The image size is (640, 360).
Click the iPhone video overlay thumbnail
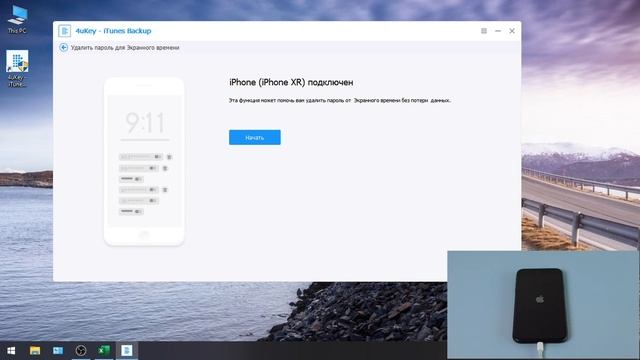pos(543,305)
